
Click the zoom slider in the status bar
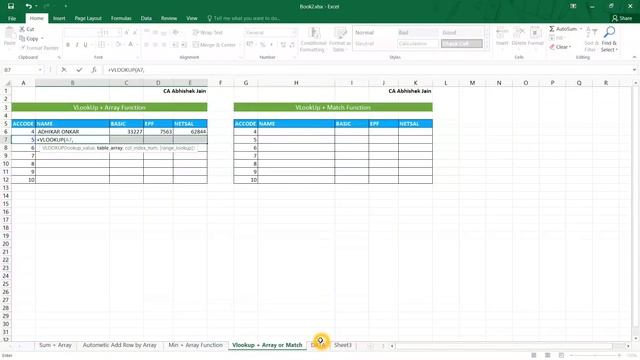tap(594, 356)
